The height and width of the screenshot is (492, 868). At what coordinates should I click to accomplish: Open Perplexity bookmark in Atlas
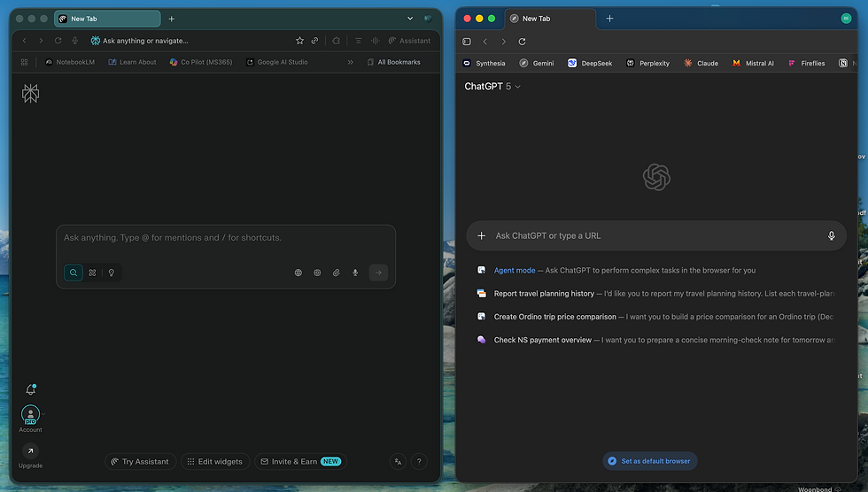[x=647, y=63]
